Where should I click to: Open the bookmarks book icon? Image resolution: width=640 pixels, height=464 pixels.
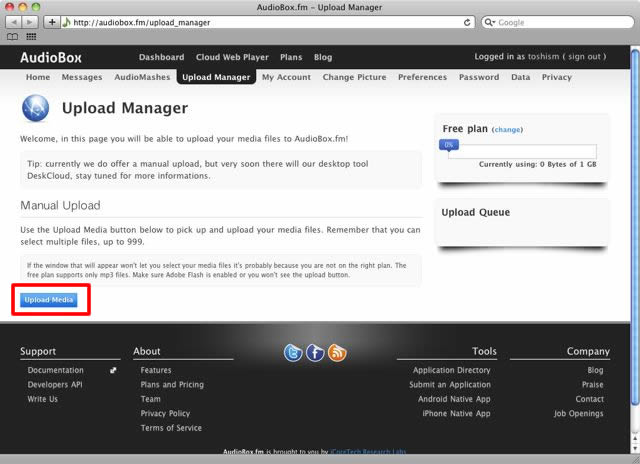tap(13, 37)
